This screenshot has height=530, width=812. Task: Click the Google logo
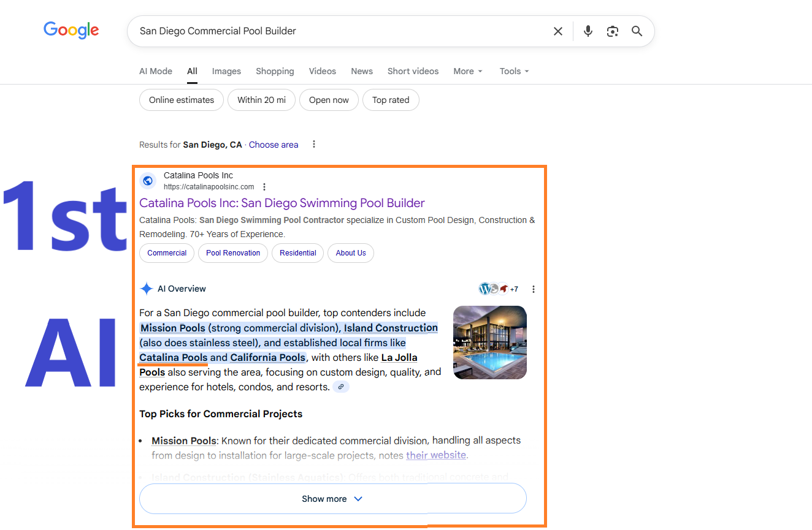pos(71,30)
